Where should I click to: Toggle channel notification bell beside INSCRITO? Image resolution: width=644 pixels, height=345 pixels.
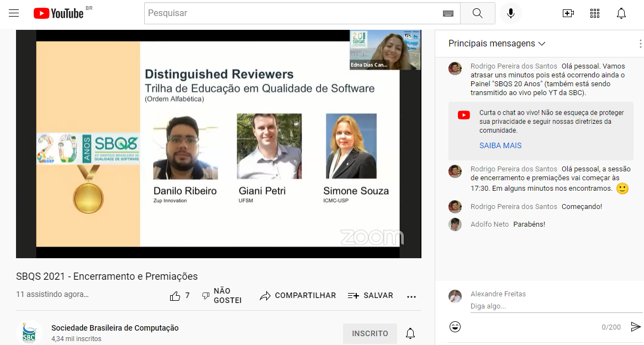tap(410, 333)
